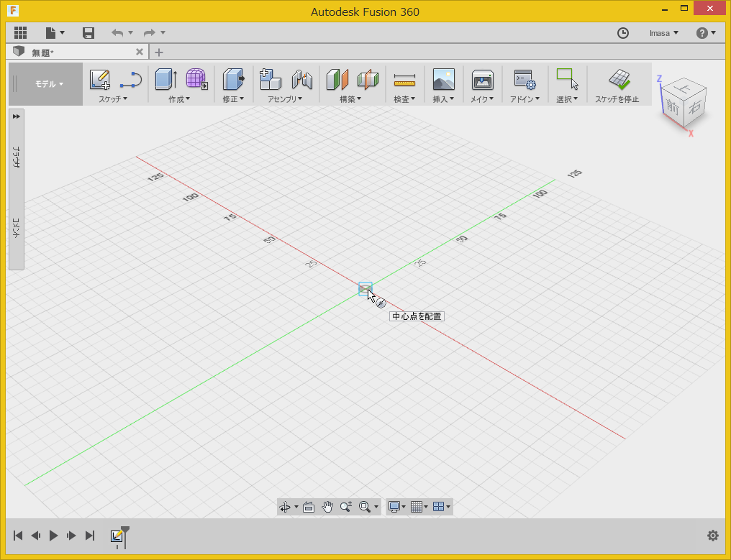Image resolution: width=731 pixels, height=560 pixels.
Task: Redo the last action
Action: click(149, 32)
